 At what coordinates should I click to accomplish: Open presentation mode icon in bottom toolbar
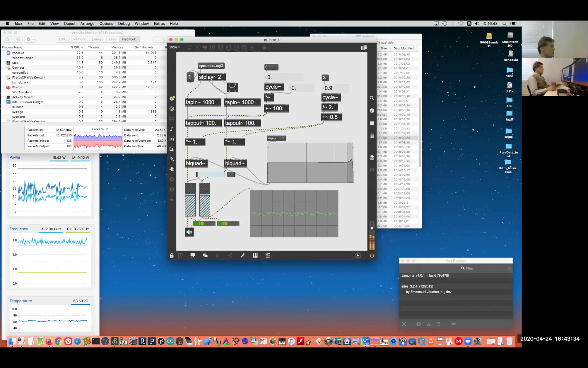193,255
